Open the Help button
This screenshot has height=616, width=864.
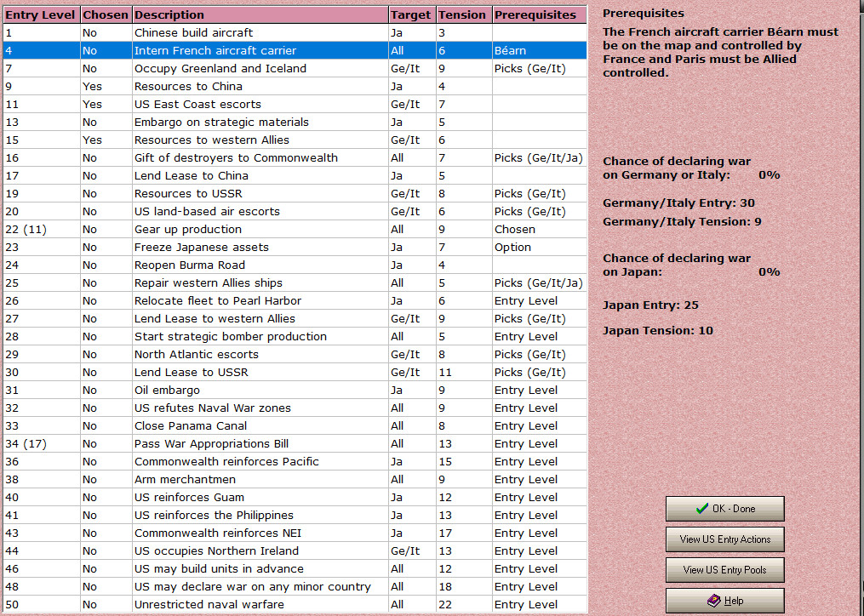pyautogui.click(x=724, y=601)
